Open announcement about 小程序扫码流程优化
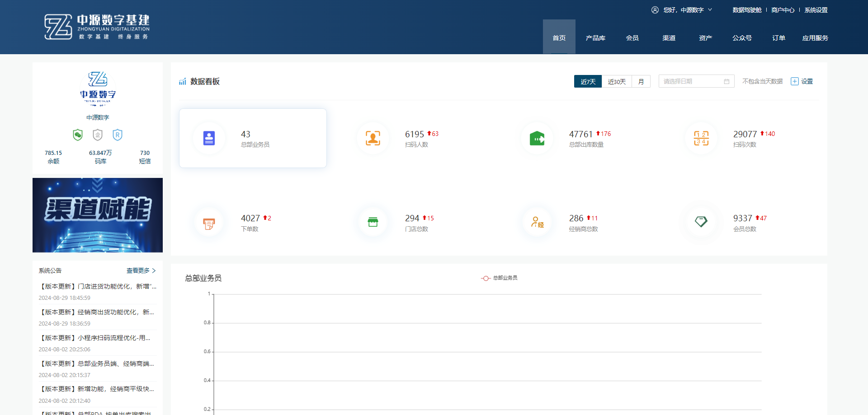This screenshot has height=415, width=868. (95, 338)
